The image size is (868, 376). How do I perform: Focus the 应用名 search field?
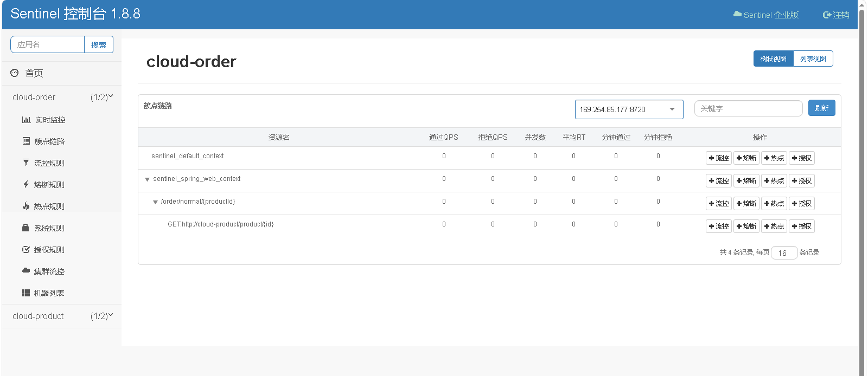48,44
